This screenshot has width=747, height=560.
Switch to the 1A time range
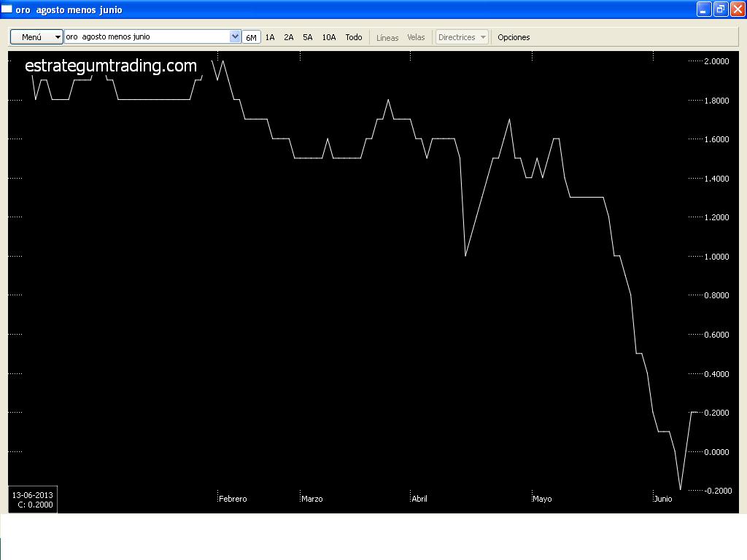click(270, 37)
